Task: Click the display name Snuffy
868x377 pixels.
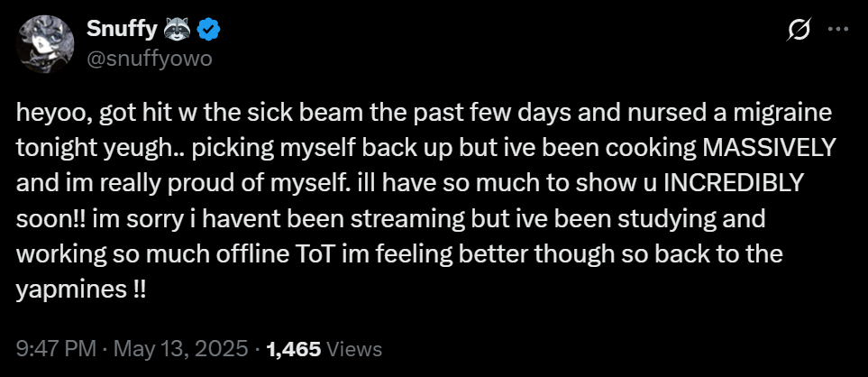Action: (122, 29)
